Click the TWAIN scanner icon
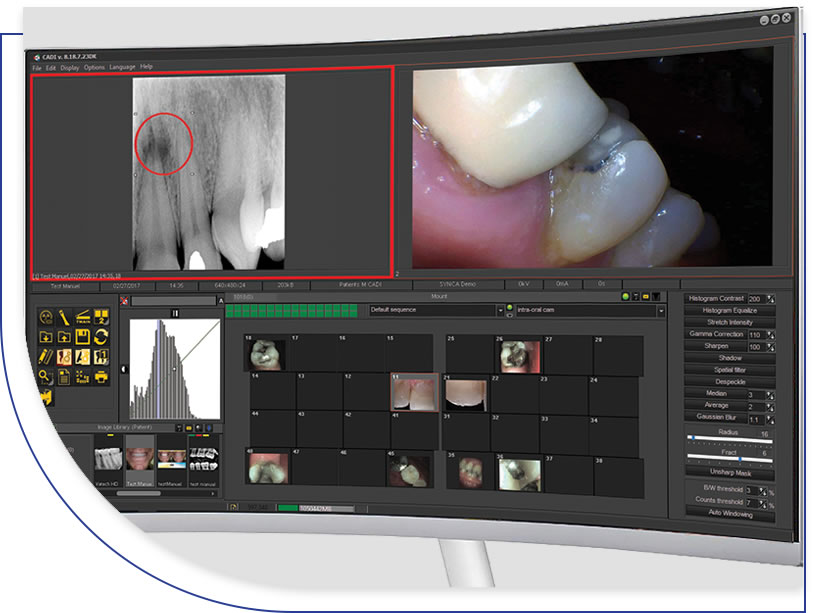 84,317
